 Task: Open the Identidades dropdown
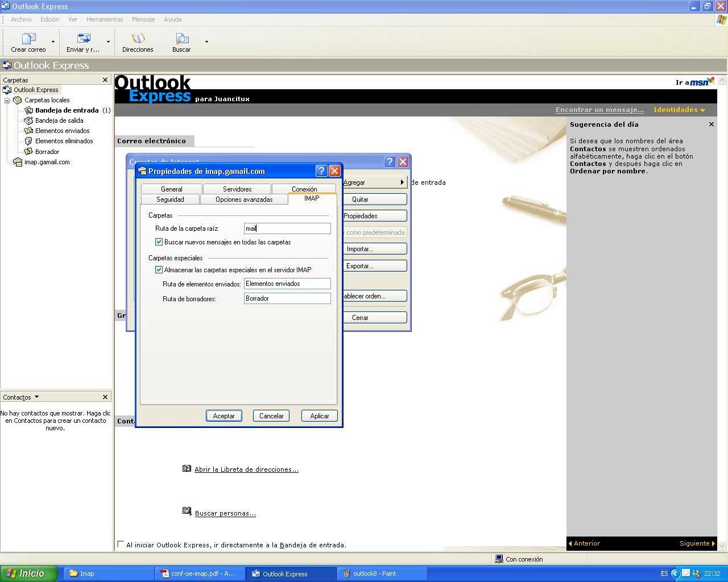coord(679,110)
